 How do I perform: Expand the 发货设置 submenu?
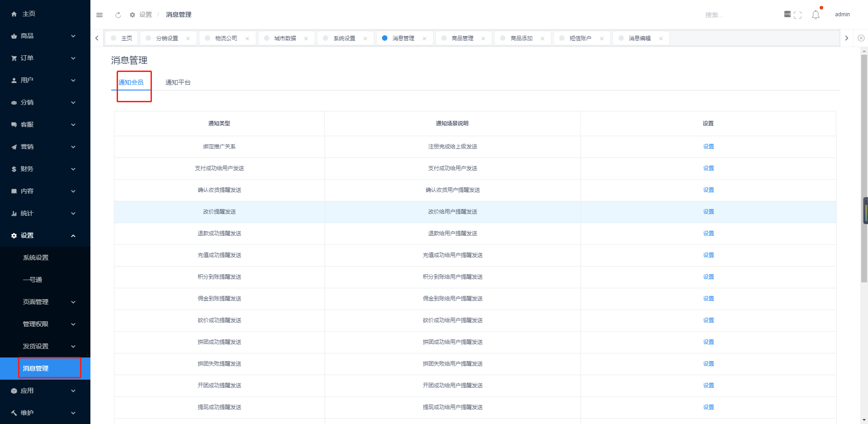coord(45,346)
